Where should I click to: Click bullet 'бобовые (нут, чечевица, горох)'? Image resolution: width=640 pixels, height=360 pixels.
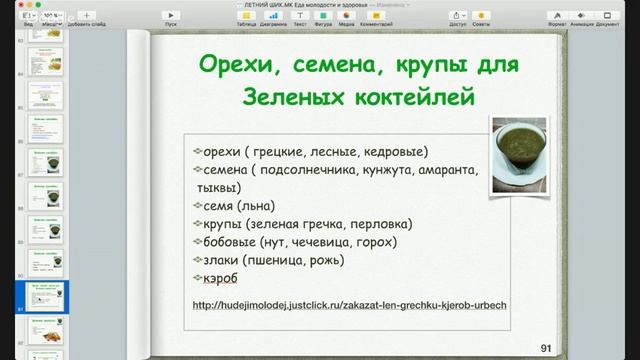[x=300, y=242]
